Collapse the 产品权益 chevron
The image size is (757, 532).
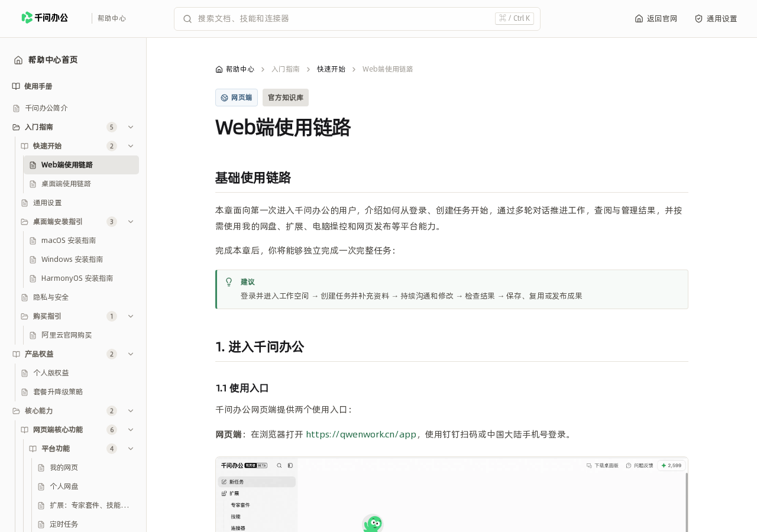[x=131, y=354]
